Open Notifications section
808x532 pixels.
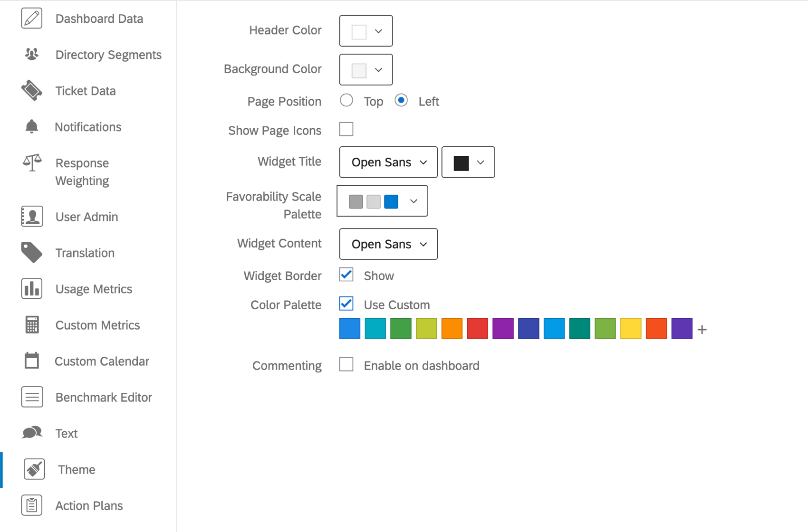pos(88,127)
